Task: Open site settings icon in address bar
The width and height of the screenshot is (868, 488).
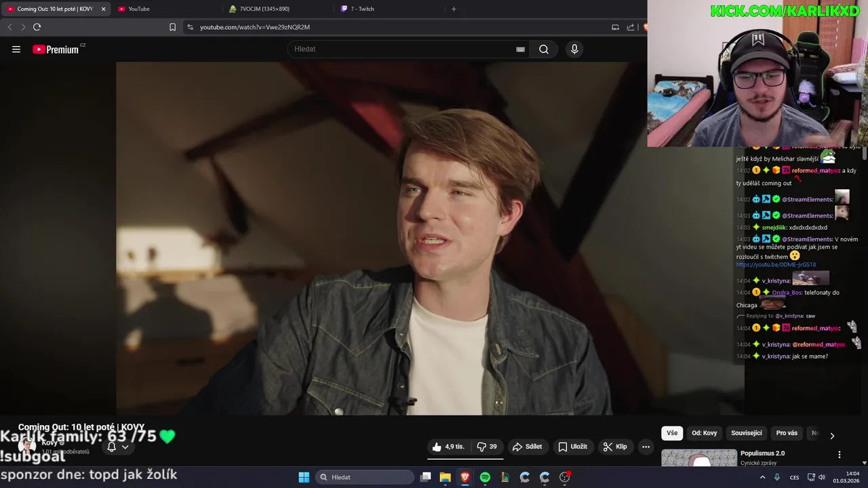Action: [190, 27]
